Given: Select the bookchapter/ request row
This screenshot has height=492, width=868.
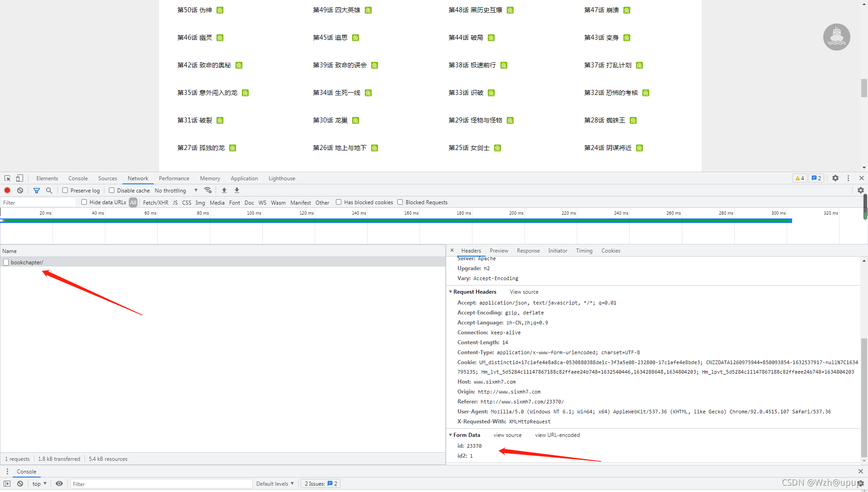Looking at the screenshot, I should 27,262.
